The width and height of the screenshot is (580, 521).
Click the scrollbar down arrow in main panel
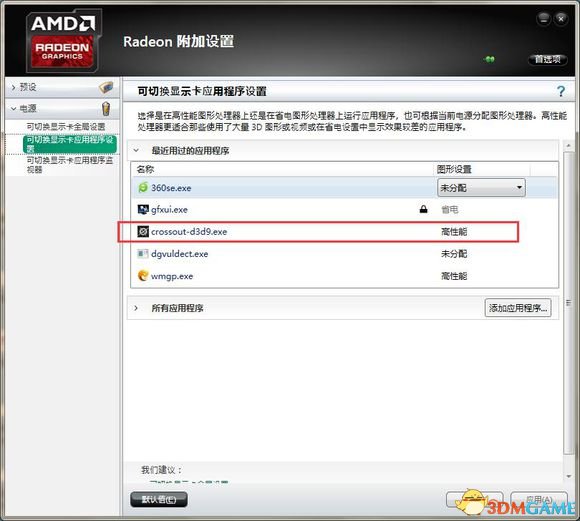(569, 477)
